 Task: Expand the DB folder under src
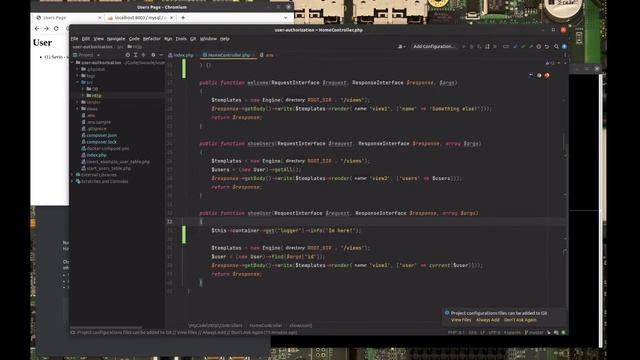coord(83,89)
